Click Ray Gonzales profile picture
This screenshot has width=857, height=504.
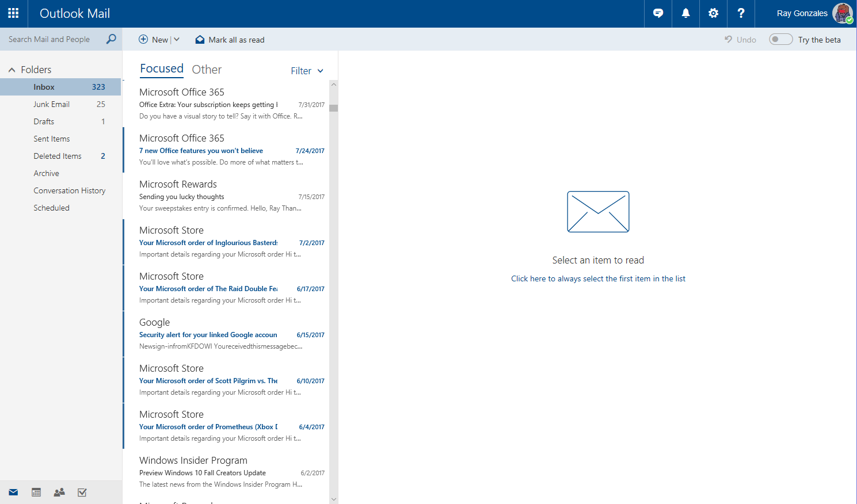[843, 13]
